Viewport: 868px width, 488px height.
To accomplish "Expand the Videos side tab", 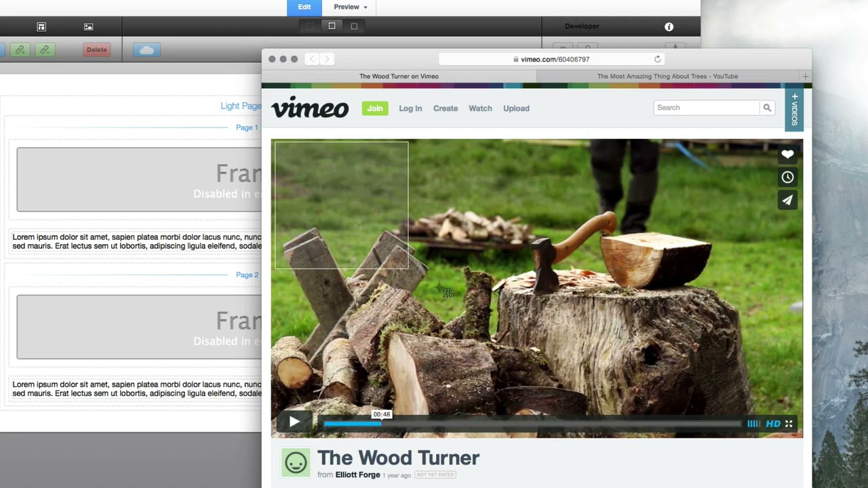I will pos(794,108).
